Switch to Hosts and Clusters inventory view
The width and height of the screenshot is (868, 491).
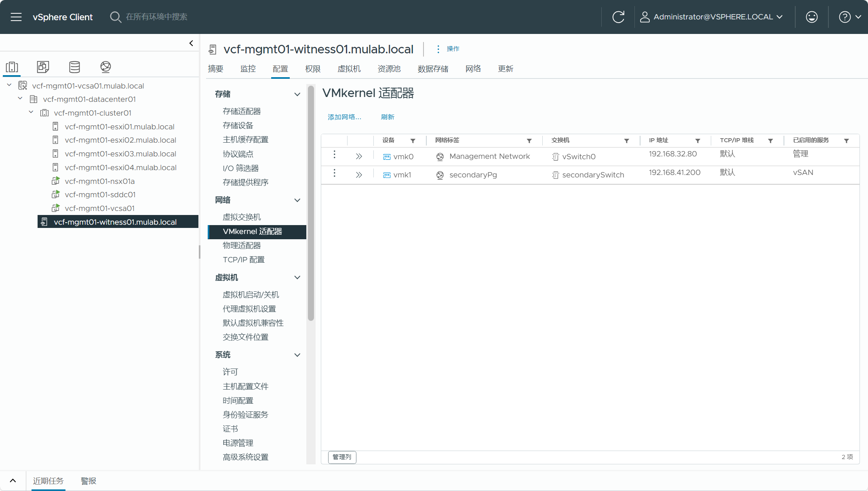[x=12, y=67]
